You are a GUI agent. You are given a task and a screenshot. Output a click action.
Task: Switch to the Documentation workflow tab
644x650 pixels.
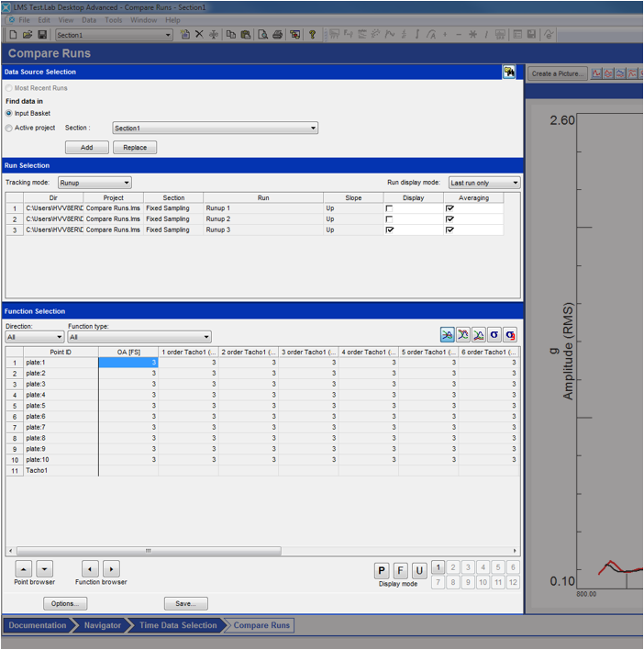(x=38, y=625)
